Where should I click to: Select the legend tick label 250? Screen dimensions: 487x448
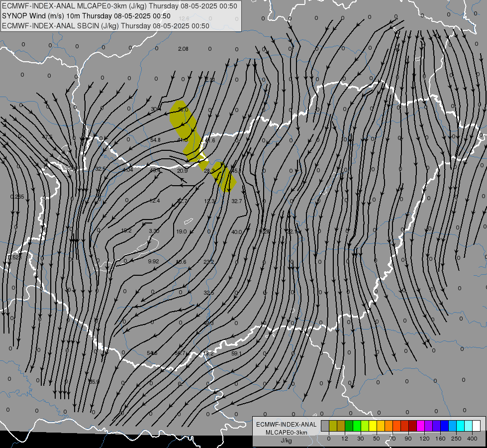pos(456,439)
